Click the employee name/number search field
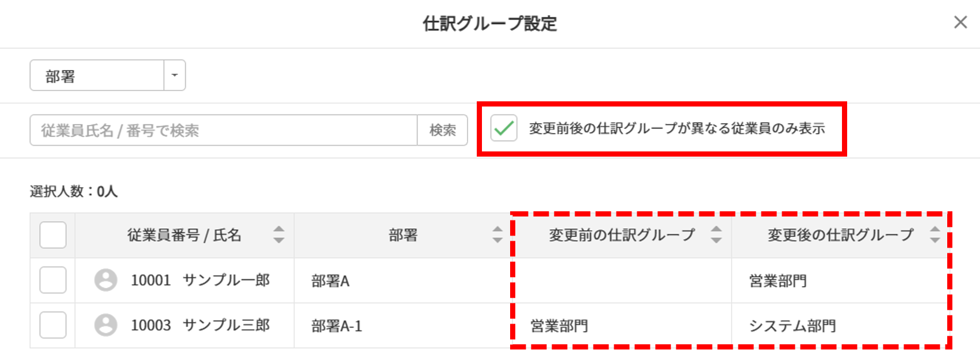This screenshot has width=980, height=361. [223, 130]
